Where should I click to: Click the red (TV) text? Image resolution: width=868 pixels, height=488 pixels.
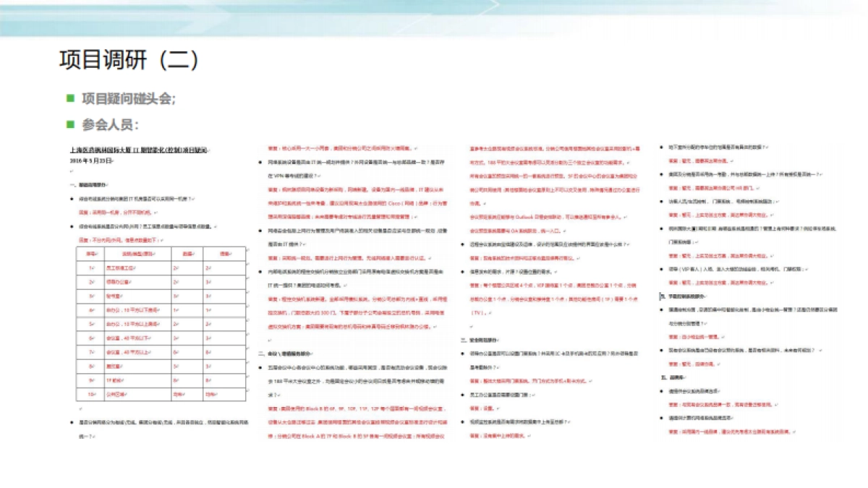coord(477,312)
